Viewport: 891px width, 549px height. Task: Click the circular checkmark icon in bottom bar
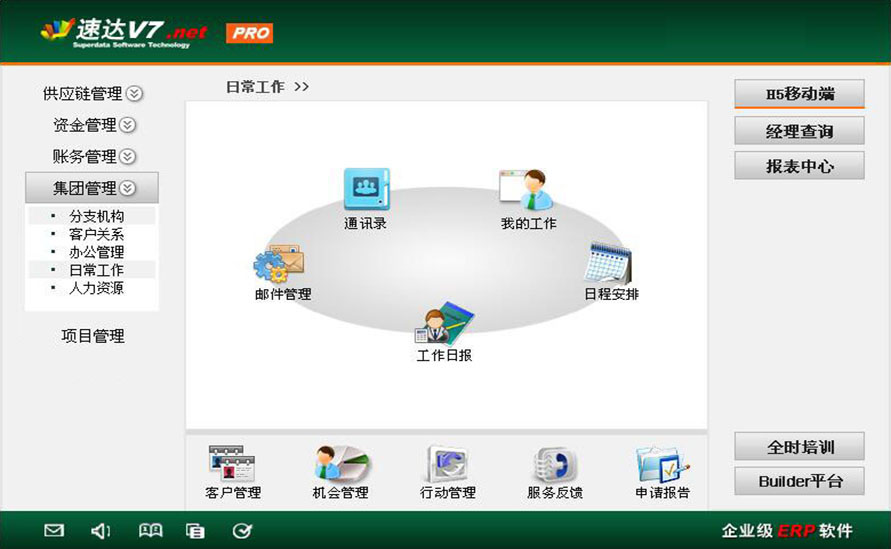[x=242, y=531]
